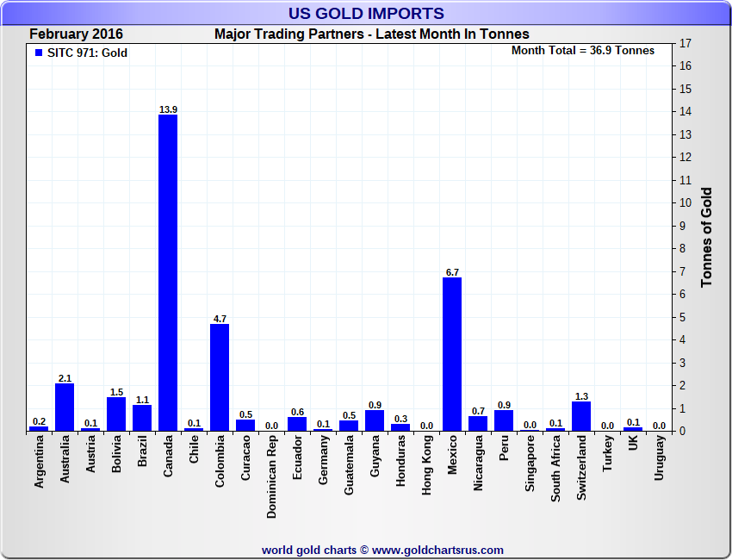
Task: Click the February 2016 date label
Action: [x=76, y=34]
